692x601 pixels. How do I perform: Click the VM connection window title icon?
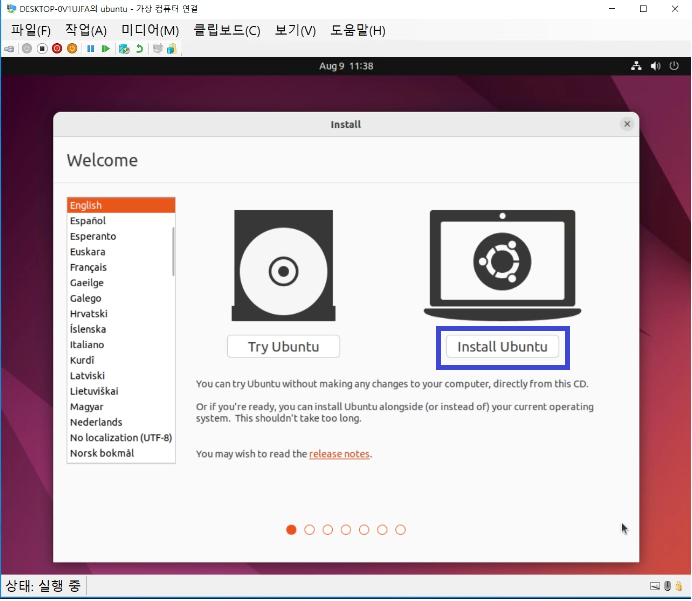(11, 8)
